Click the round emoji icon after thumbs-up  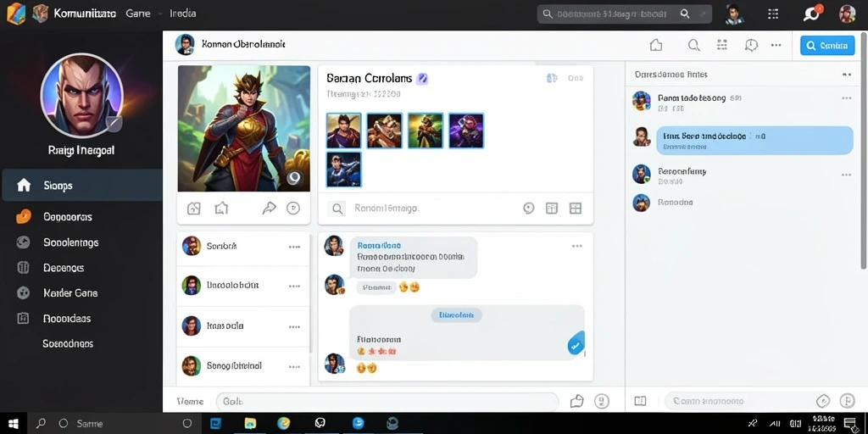coord(602,401)
